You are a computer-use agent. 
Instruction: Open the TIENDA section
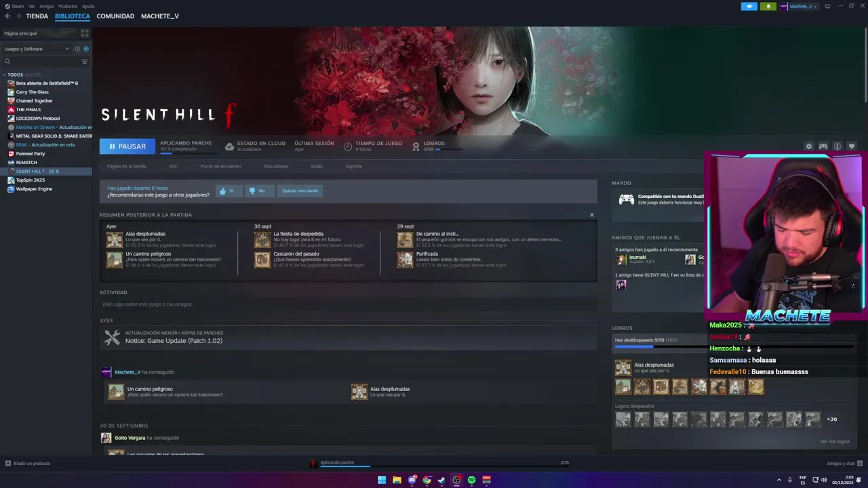(37, 16)
